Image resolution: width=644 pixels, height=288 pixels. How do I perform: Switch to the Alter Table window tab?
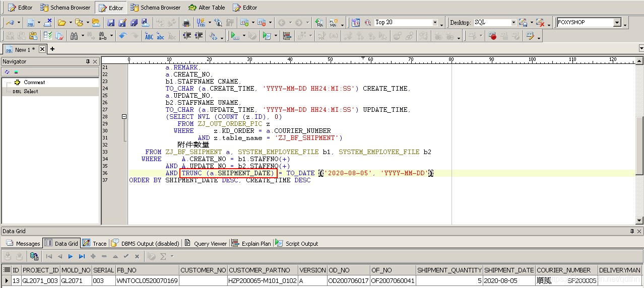[206, 8]
